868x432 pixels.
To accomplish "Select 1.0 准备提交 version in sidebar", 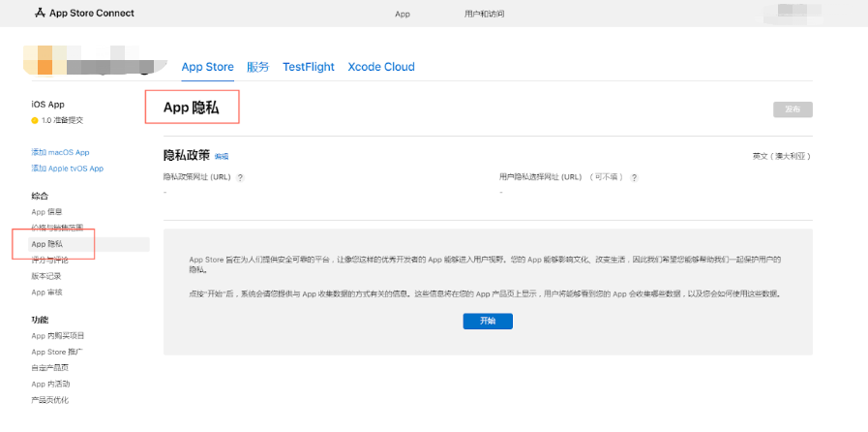I will (x=62, y=120).
